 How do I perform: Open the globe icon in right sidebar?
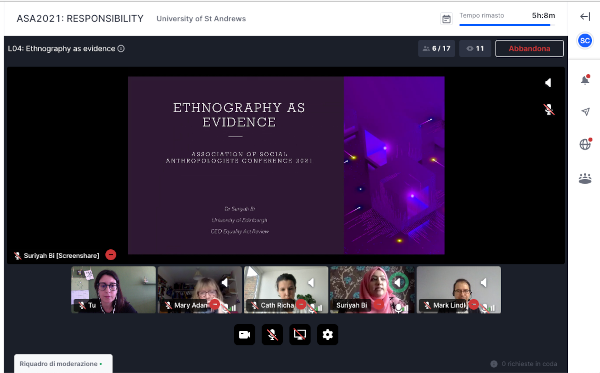585,144
